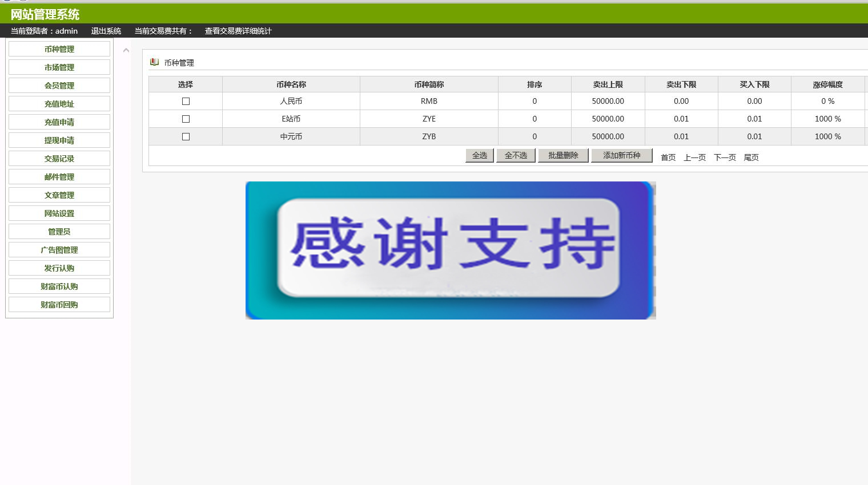Image resolution: width=868 pixels, height=485 pixels.
Task: Check the checkbox for the E站币 row
Action: coord(185,119)
